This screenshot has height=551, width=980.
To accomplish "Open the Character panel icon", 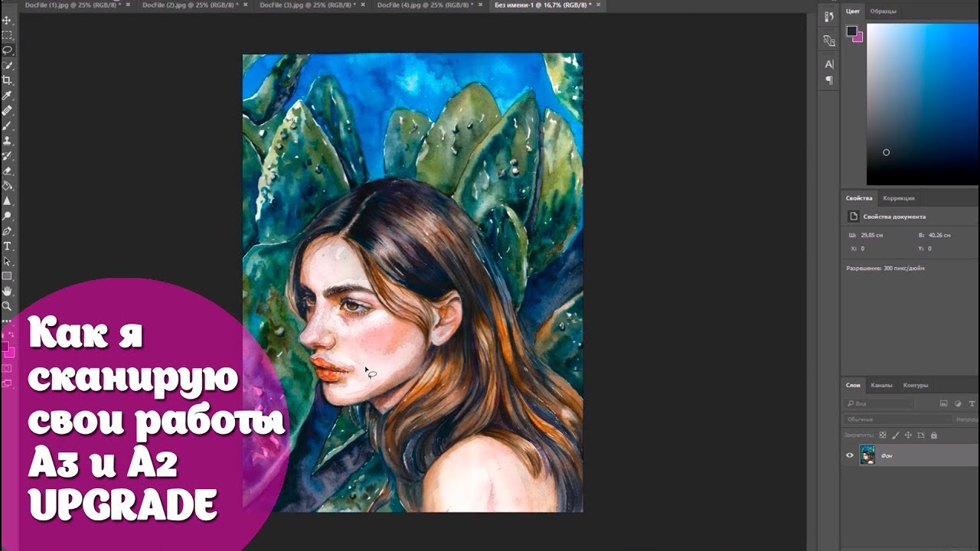I will click(x=828, y=64).
